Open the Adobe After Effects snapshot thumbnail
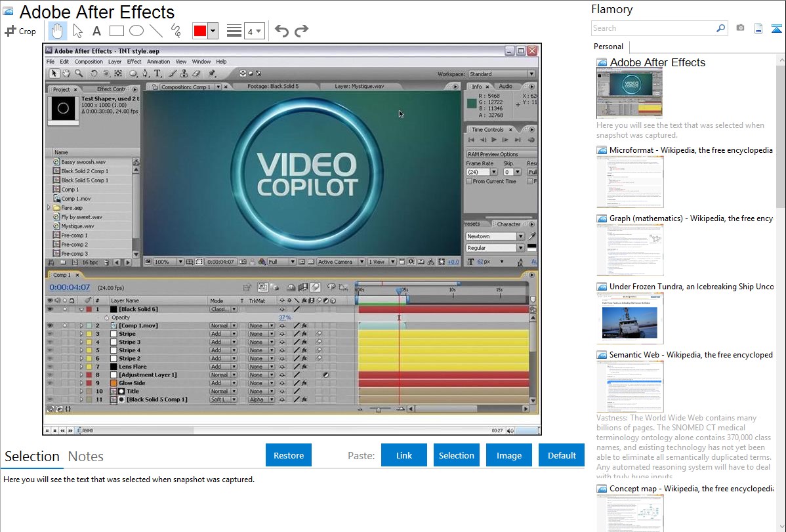 coord(629,93)
